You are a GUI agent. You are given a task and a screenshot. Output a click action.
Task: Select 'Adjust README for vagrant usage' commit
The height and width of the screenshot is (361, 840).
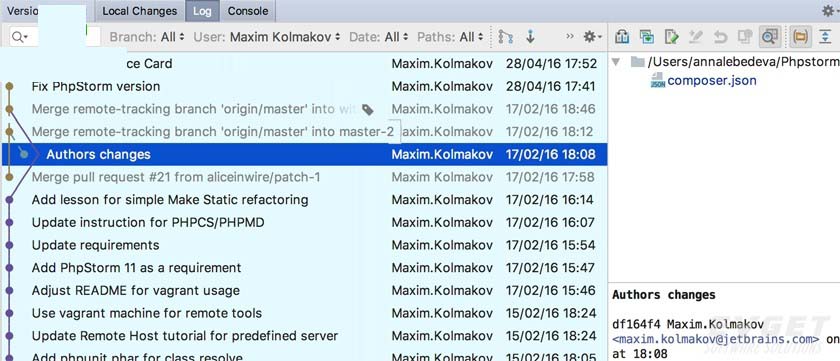click(304, 291)
